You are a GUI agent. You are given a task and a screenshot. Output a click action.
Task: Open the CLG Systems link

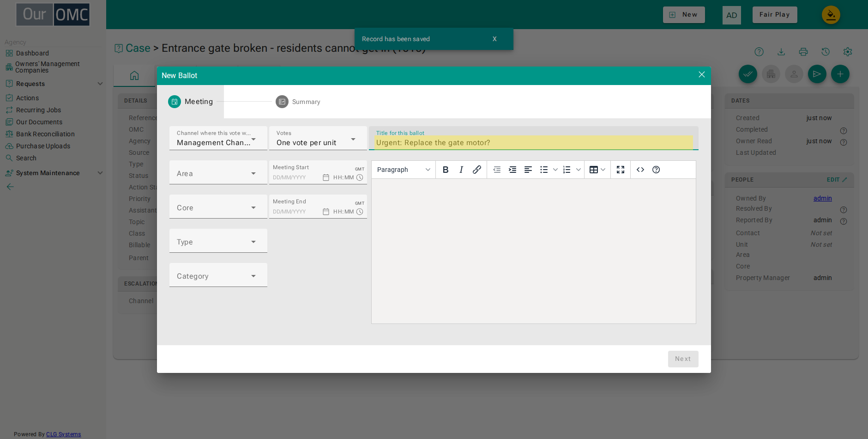(64, 434)
